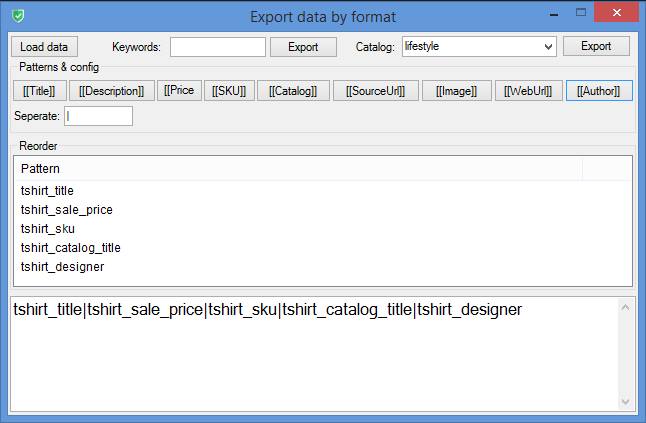
Task: Focus the Keywords text field
Action: [x=217, y=47]
